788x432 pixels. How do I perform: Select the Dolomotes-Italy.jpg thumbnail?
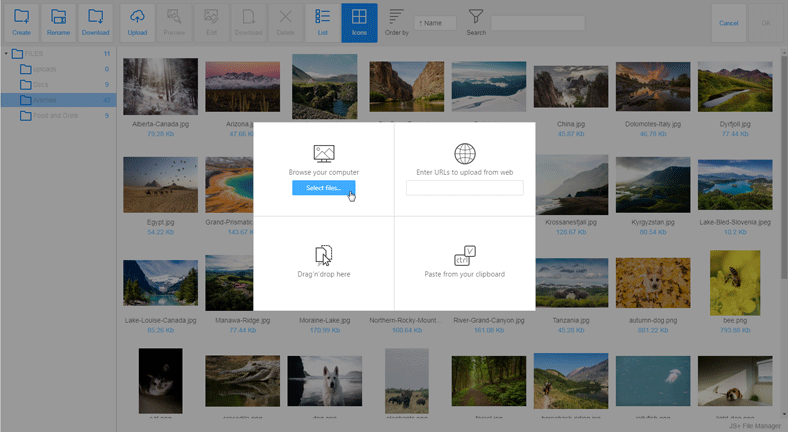[653, 86]
